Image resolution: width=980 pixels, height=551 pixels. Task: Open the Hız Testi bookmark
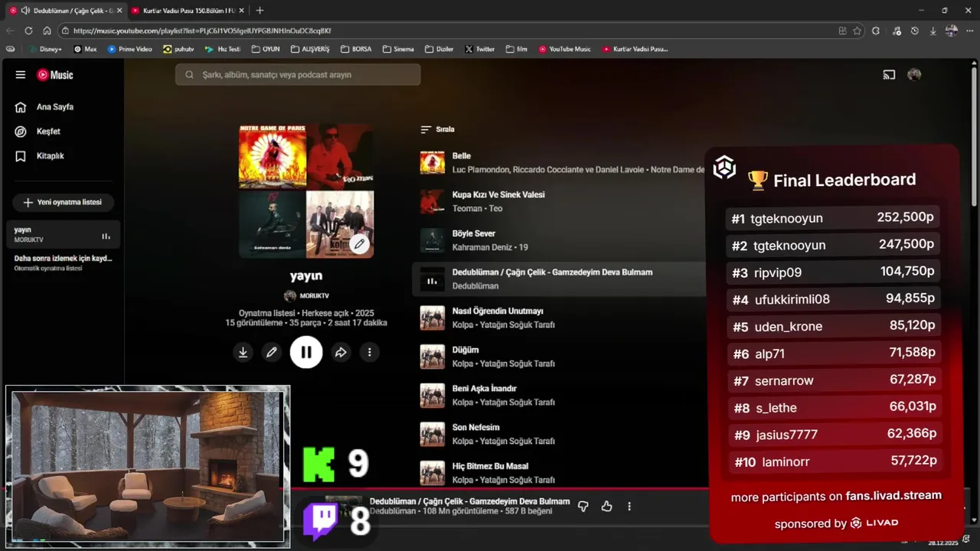(222, 49)
